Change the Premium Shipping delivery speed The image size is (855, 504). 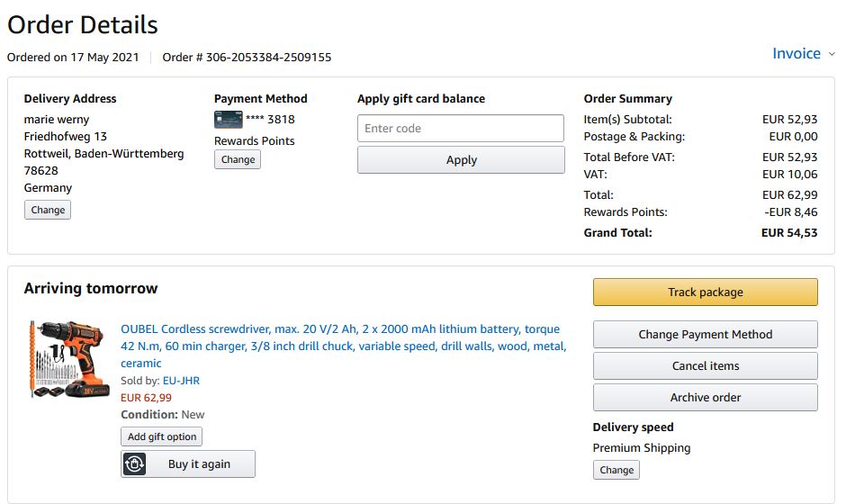616,470
